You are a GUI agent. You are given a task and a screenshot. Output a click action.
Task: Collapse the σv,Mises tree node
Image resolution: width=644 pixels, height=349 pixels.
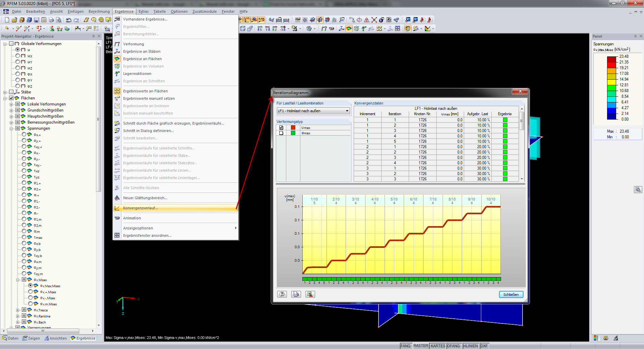[18, 279]
